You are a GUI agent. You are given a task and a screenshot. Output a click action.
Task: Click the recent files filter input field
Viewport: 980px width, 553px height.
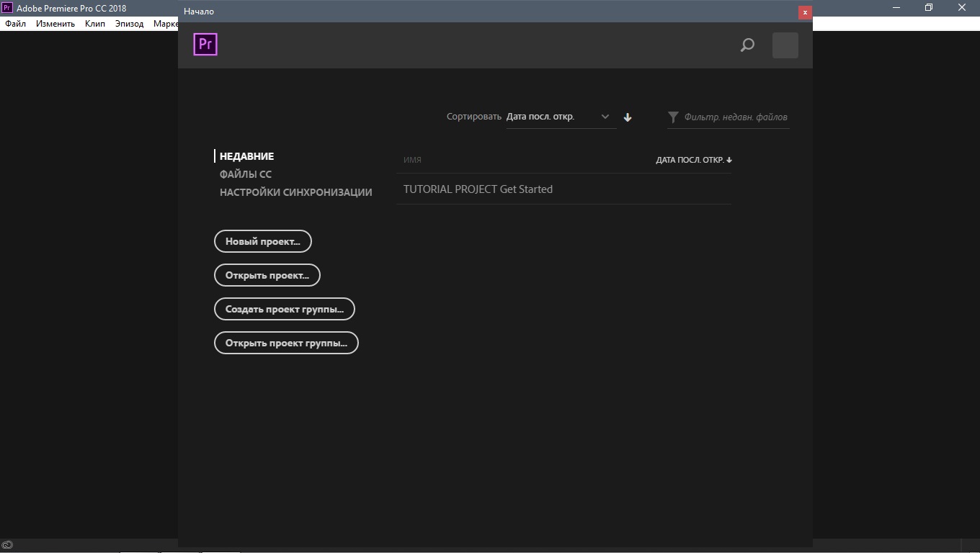click(x=735, y=117)
